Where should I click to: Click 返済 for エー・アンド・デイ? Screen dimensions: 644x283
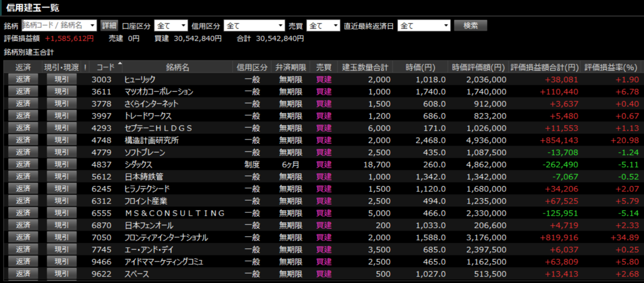coord(23,249)
